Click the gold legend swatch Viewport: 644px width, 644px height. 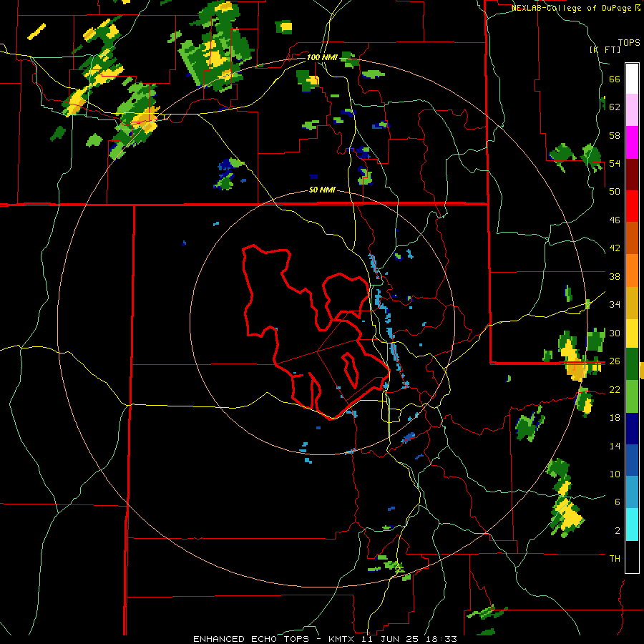pos(632,302)
